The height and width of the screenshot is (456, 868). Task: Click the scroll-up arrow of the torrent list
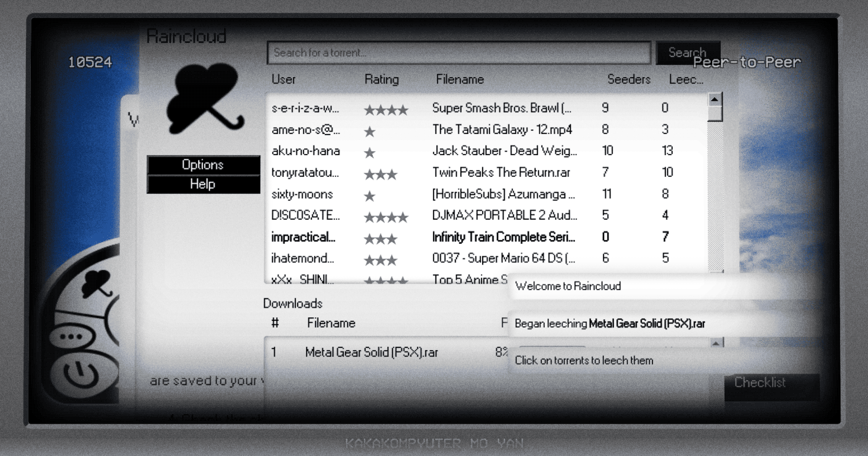pos(715,100)
